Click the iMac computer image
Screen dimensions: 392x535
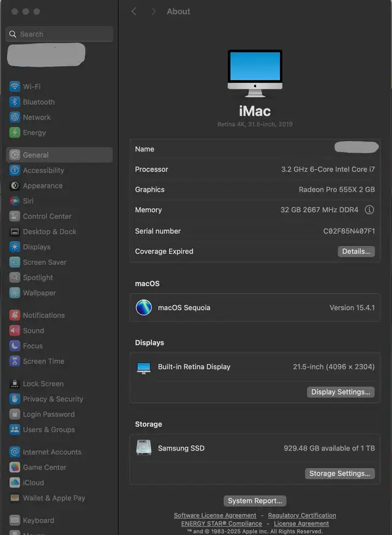[255, 74]
